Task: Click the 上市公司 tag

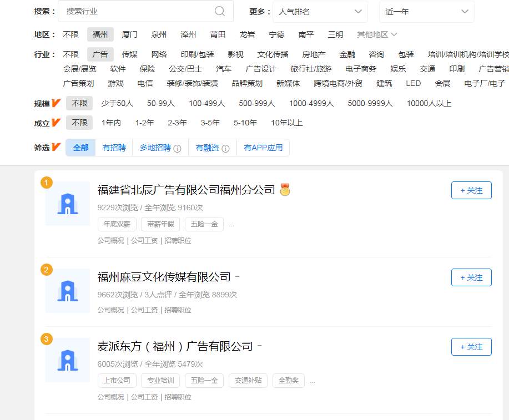Action: click(x=117, y=381)
